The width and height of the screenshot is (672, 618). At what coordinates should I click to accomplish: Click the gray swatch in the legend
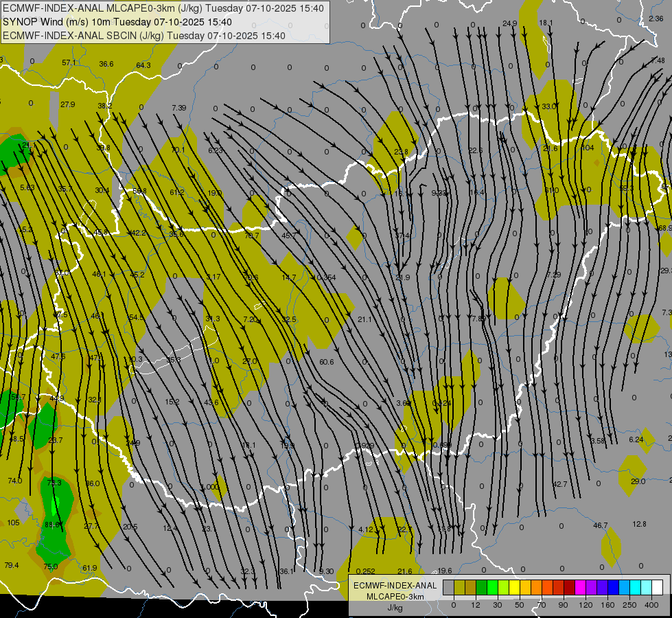click(x=448, y=587)
